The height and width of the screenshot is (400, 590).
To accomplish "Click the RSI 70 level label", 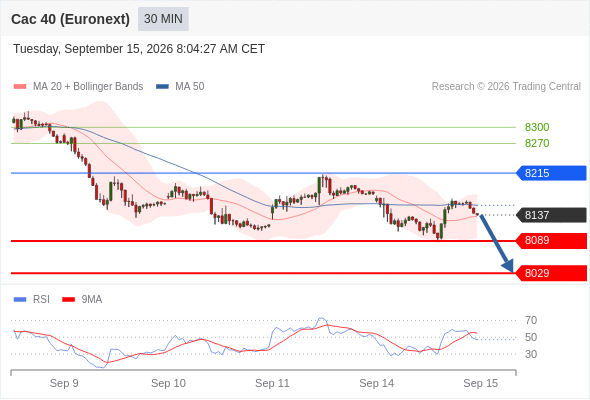I will tap(531, 321).
